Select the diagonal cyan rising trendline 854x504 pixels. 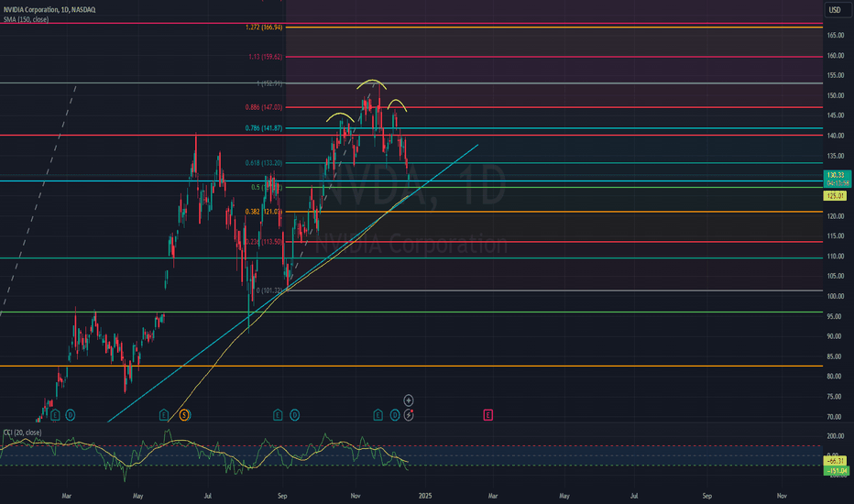point(293,283)
